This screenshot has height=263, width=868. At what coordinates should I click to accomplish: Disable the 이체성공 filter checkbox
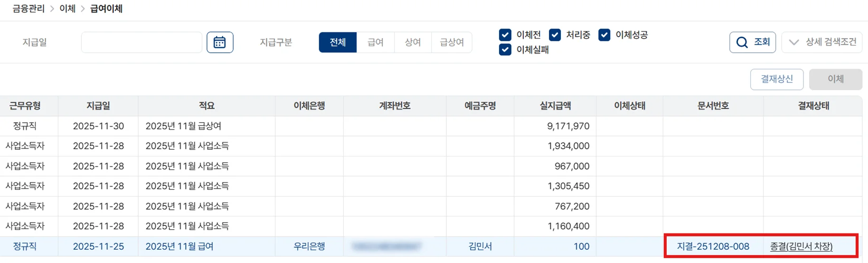click(604, 35)
